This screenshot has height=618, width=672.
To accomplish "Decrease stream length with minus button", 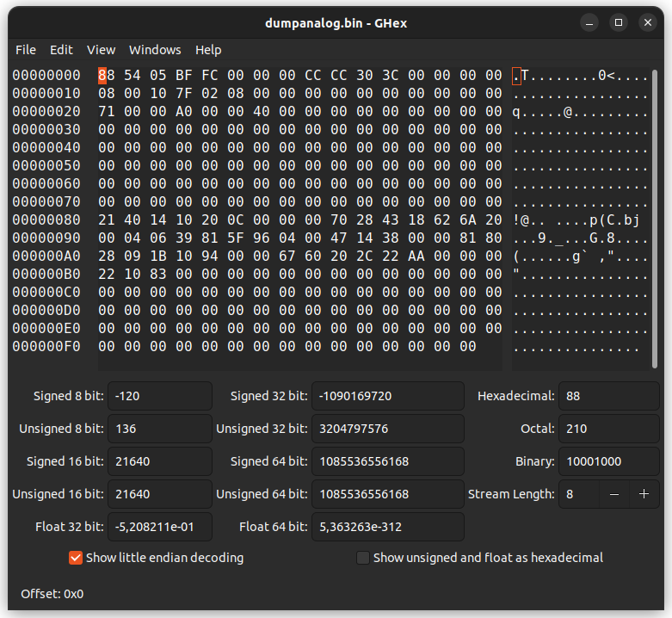I will tap(613, 494).
